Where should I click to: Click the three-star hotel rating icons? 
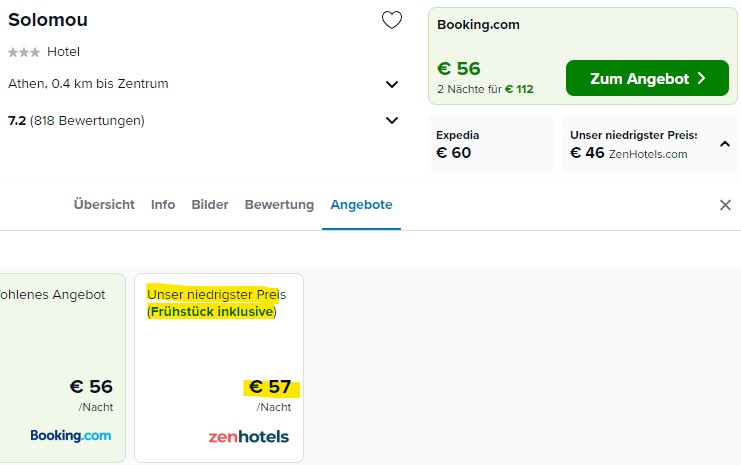tap(24, 52)
